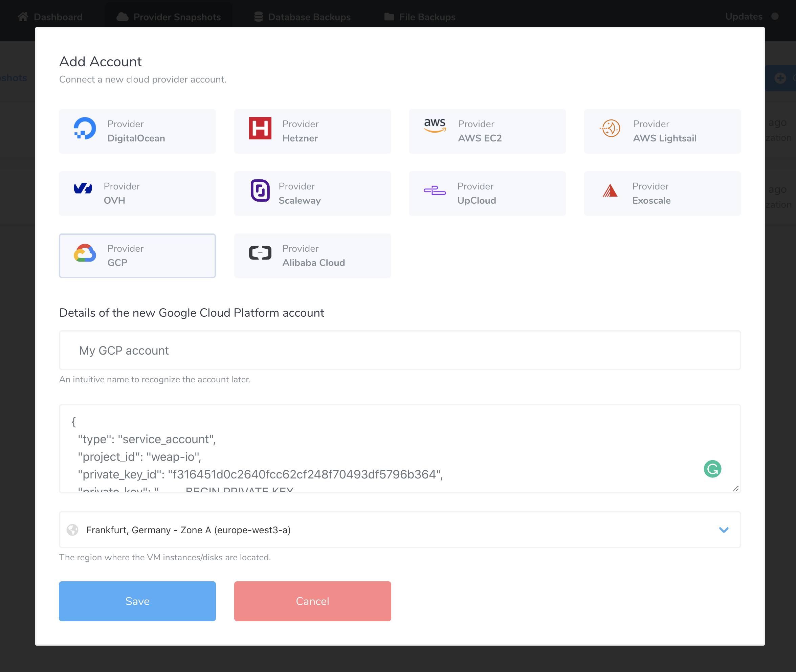This screenshot has width=796, height=672.
Task: Click the 'Exoscale' label text
Action: click(x=651, y=200)
